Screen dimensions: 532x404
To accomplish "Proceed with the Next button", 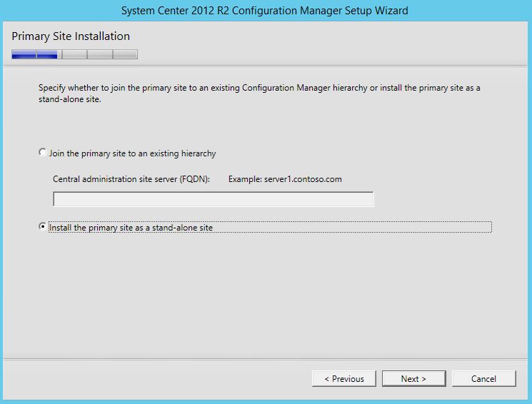I will click(414, 378).
